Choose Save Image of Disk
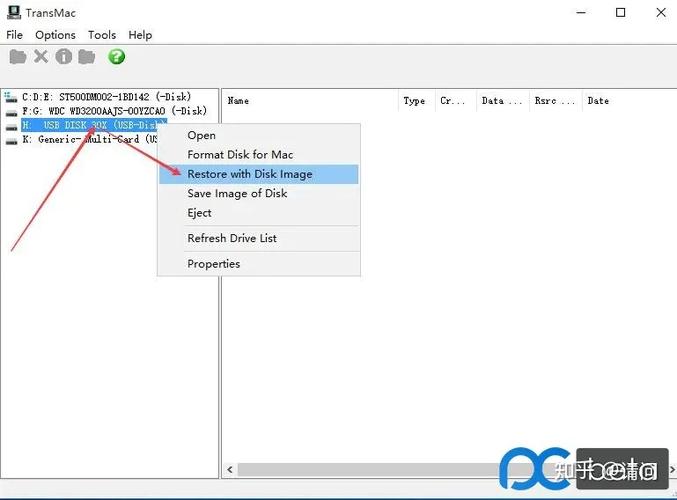Image resolution: width=677 pixels, height=500 pixels. coord(237,193)
